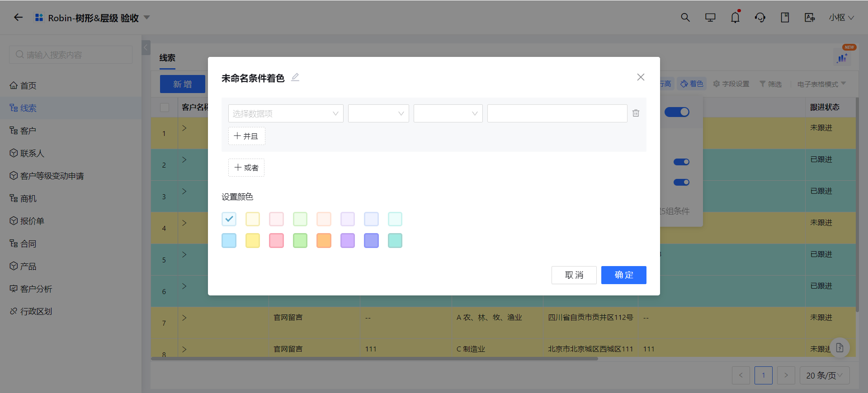868x393 pixels.
Task: Open 客户等级变动申请 in sidebar
Action: point(71,176)
